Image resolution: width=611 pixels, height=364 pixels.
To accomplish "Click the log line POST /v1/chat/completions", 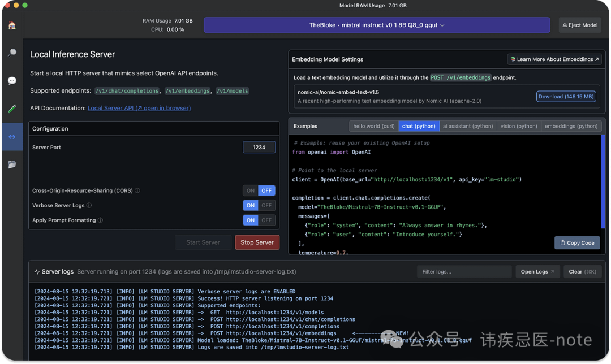I will (195, 319).
